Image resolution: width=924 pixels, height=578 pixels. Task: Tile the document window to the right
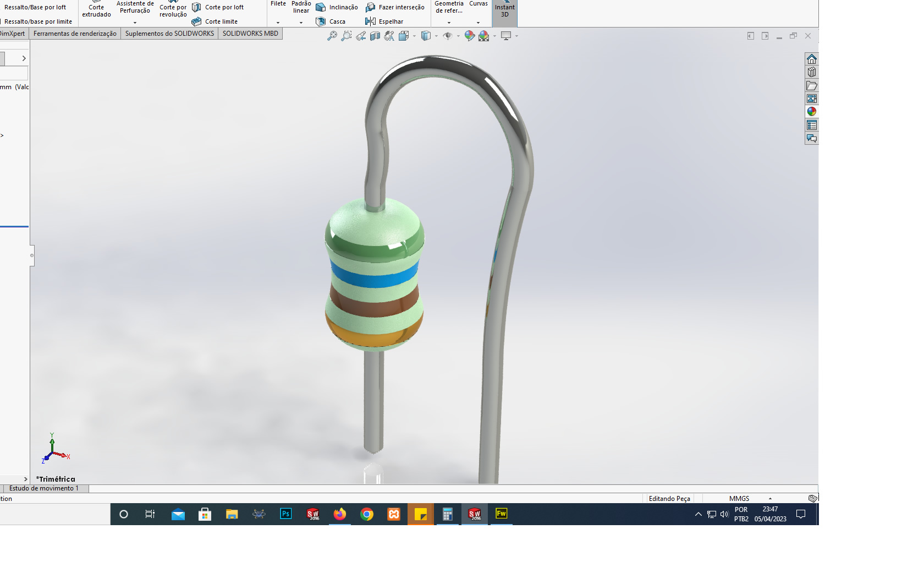[765, 36]
